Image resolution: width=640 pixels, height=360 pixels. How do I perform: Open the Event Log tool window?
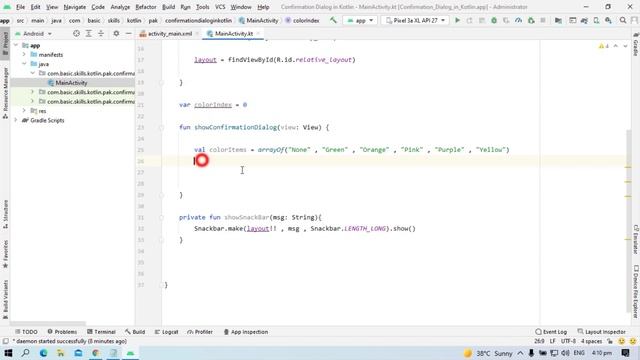click(x=551, y=332)
